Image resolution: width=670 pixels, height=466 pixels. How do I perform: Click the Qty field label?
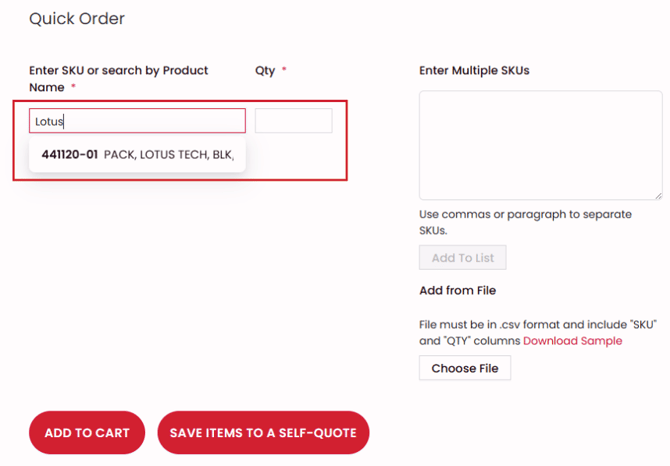click(265, 71)
